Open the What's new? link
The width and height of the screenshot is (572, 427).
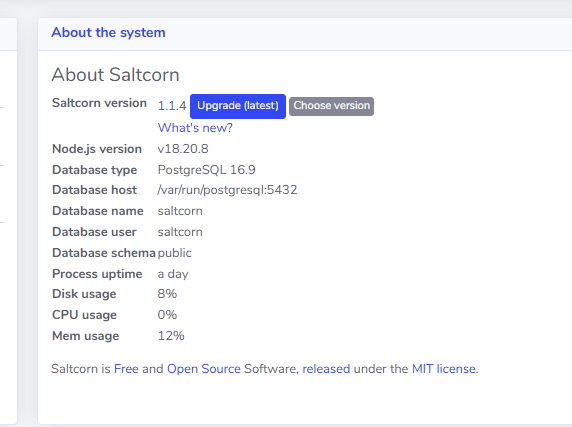[x=195, y=128]
